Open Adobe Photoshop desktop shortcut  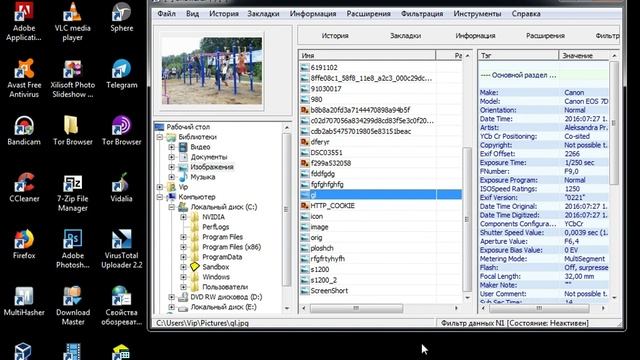coord(73,248)
